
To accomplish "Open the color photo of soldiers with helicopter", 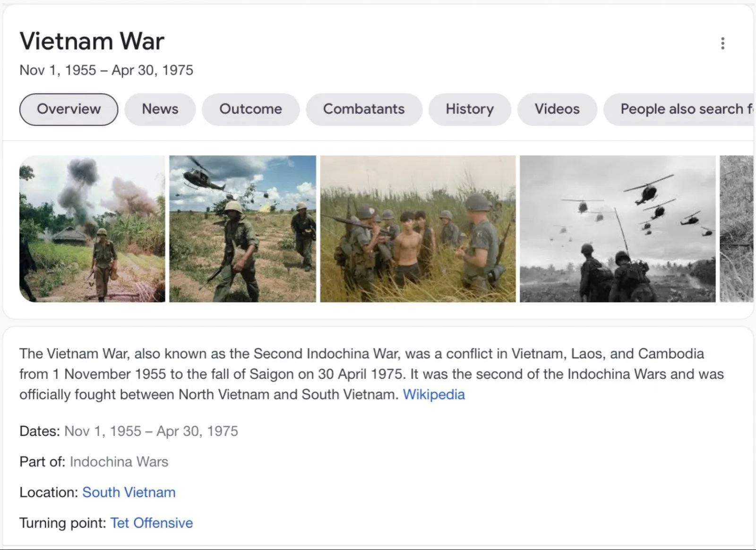I will (242, 229).
